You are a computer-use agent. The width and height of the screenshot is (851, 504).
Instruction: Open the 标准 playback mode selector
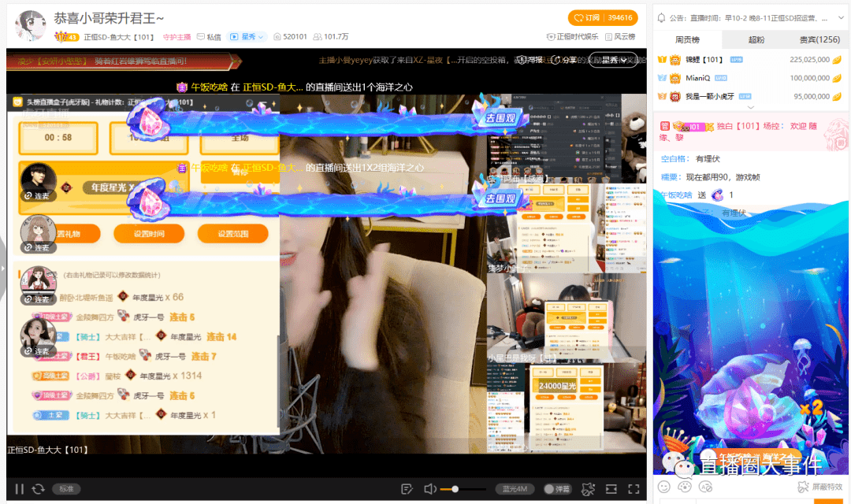(x=66, y=488)
